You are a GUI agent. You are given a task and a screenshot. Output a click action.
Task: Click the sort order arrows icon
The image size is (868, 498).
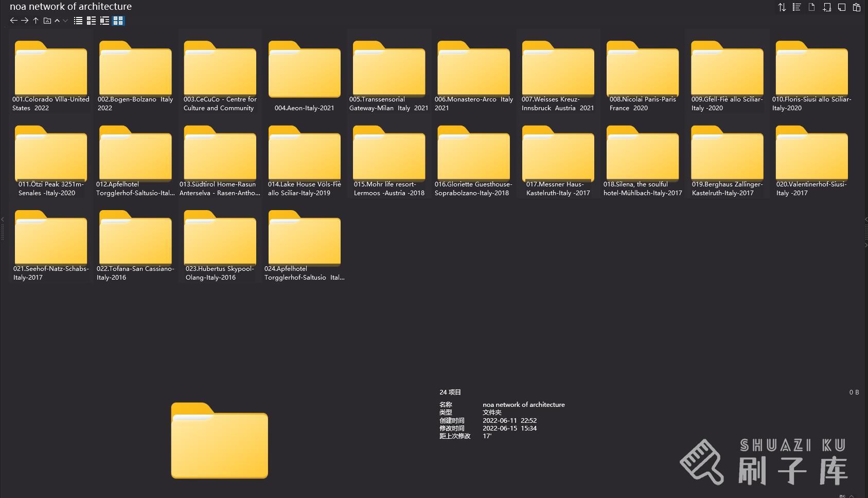782,7
